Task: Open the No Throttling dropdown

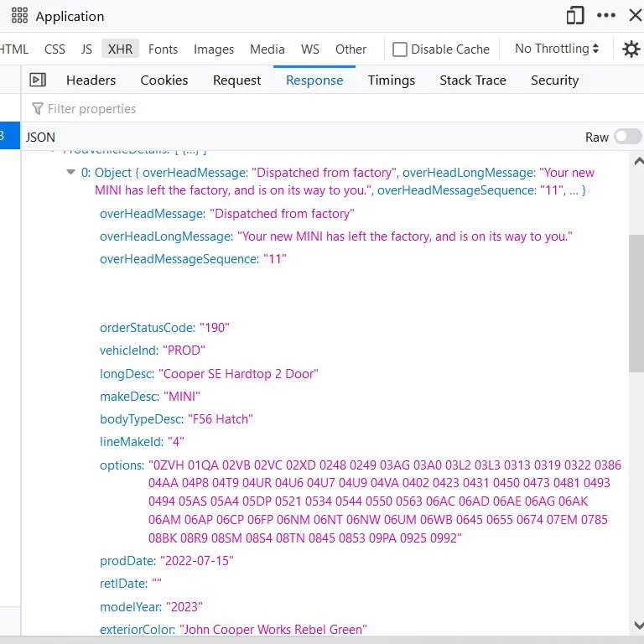Action: [x=557, y=49]
